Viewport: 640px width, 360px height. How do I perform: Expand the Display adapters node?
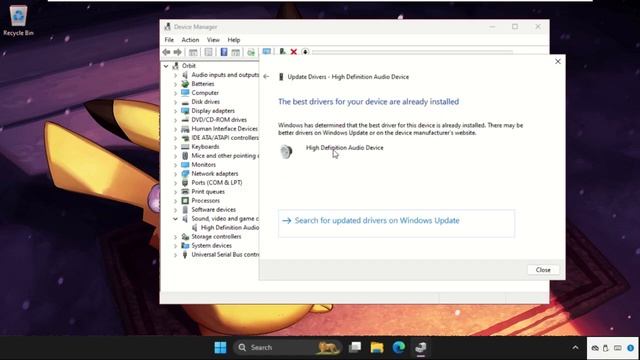(x=176, y=111)
